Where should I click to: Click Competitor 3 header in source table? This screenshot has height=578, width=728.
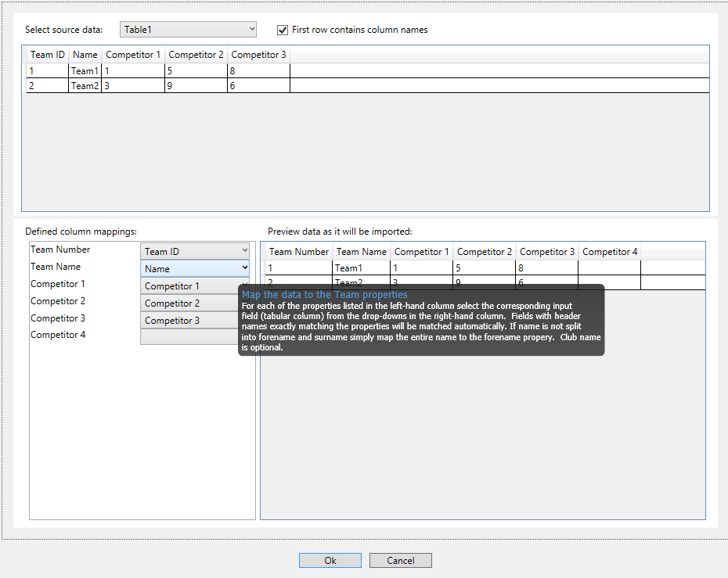pyautogui.click(x=258, y=55)
